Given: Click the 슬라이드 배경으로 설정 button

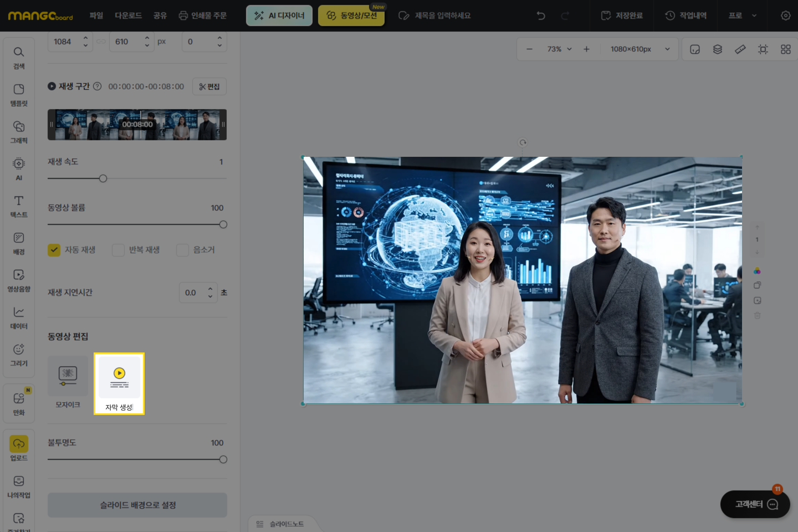Looking at the screenshot, I should coord(137,505).
